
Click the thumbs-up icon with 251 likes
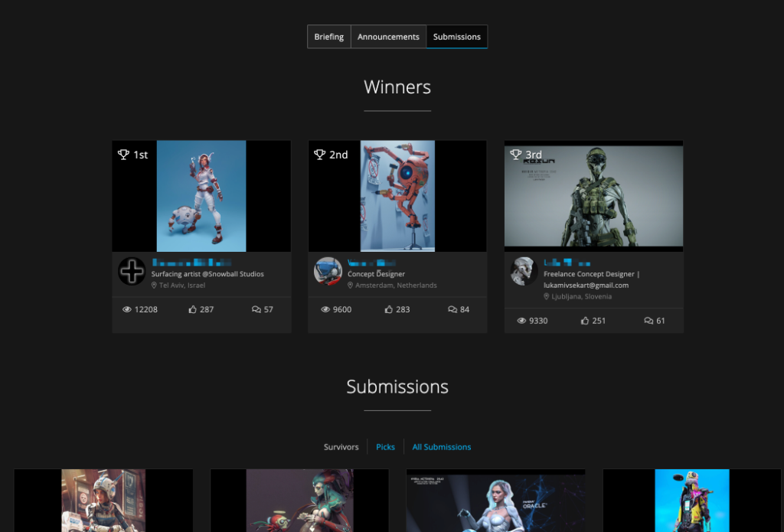tap(584, 321)
